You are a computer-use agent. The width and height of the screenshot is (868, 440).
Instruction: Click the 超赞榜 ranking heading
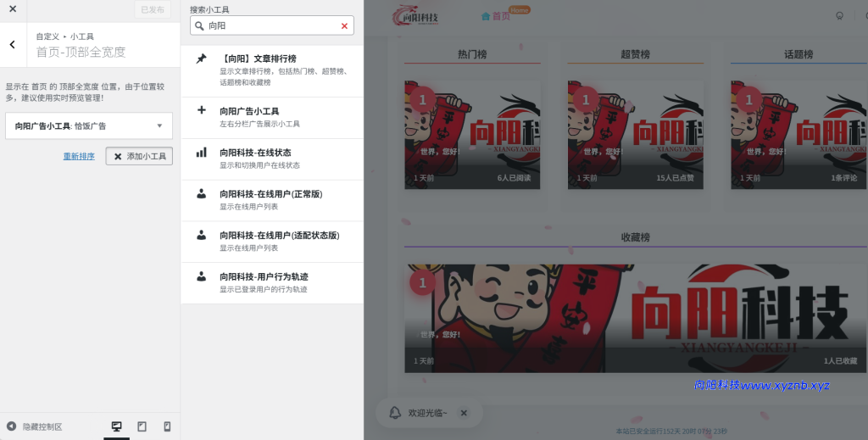635,54
